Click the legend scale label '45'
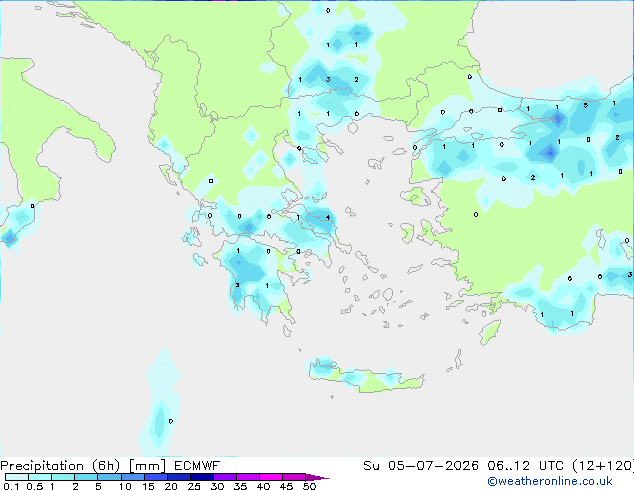This screenshot has width=634, height=490. pyautogui.click(x=286, y=486)
